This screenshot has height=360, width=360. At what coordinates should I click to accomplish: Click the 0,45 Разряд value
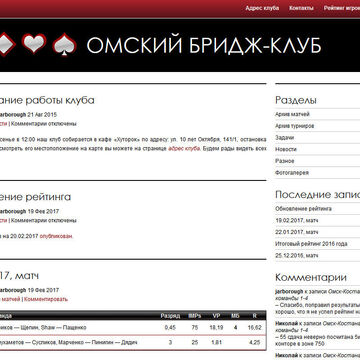(170, 328)
